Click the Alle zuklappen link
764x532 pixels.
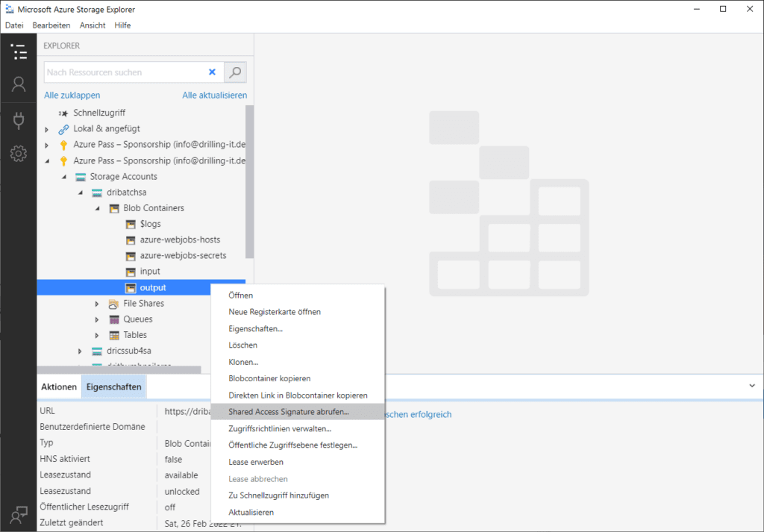pos(72,96)
